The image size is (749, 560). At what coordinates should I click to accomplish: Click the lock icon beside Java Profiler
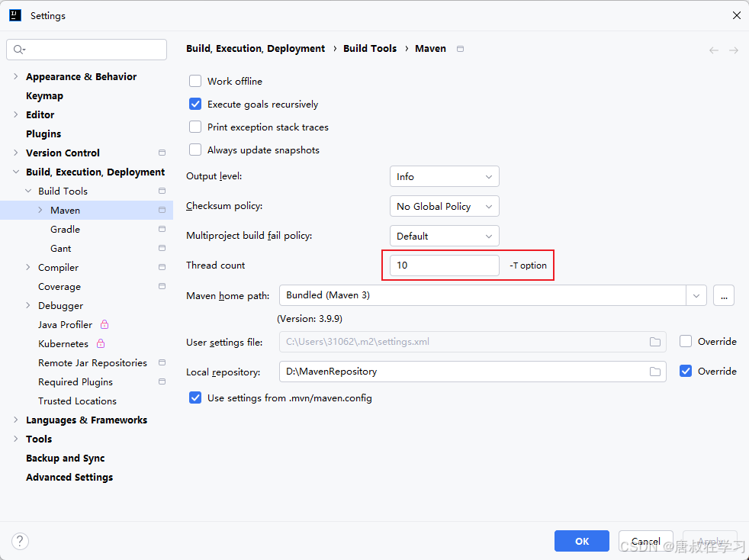point(104,324)
